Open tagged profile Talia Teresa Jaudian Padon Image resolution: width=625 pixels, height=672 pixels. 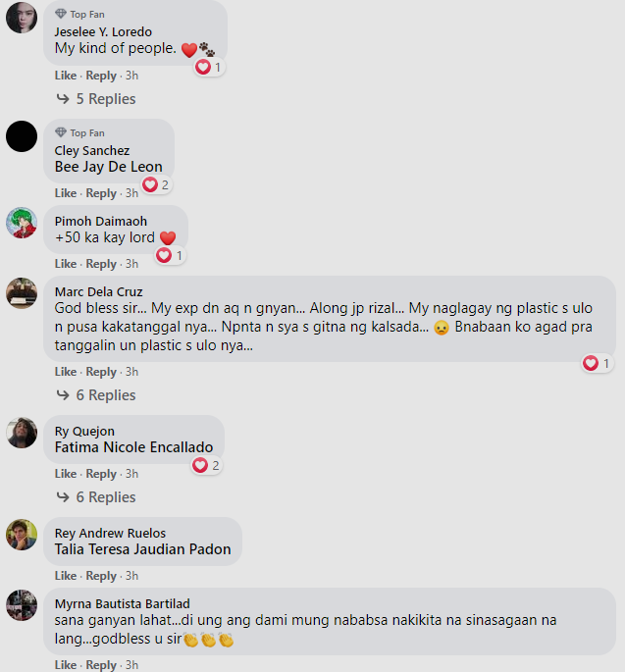coord(142,549)
